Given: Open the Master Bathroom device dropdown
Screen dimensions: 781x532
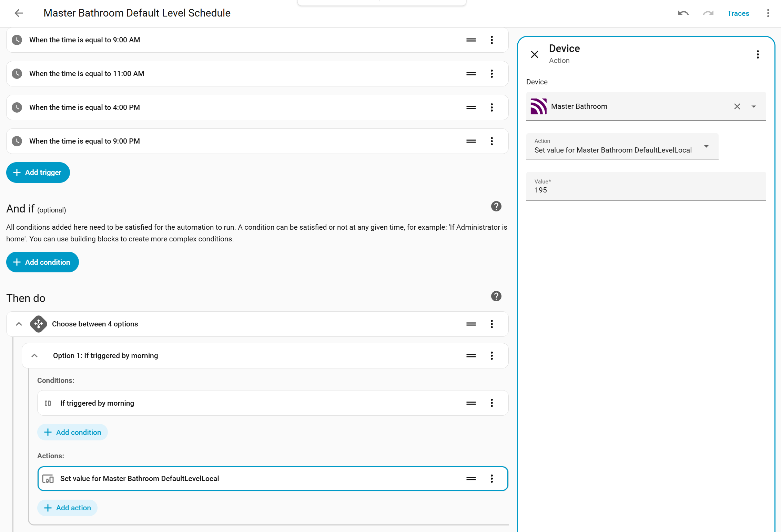Looking at the screenshot, I should [x=754, y=106].
